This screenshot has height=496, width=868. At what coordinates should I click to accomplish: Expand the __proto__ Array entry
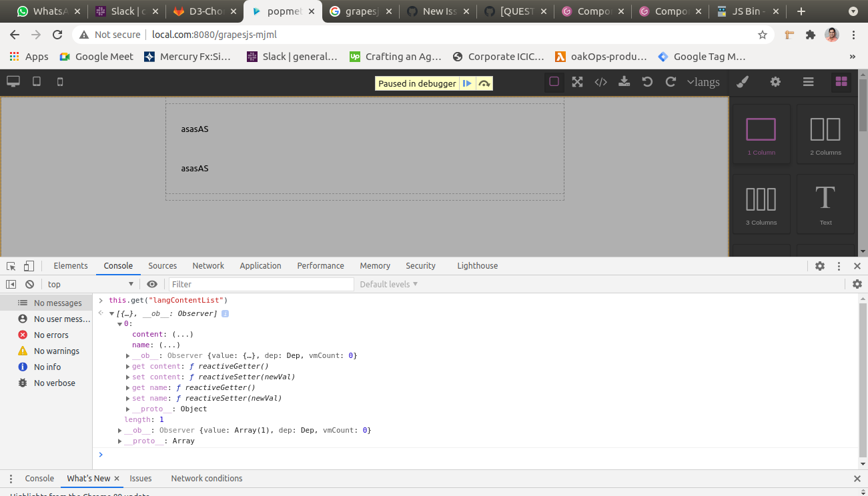120,441
